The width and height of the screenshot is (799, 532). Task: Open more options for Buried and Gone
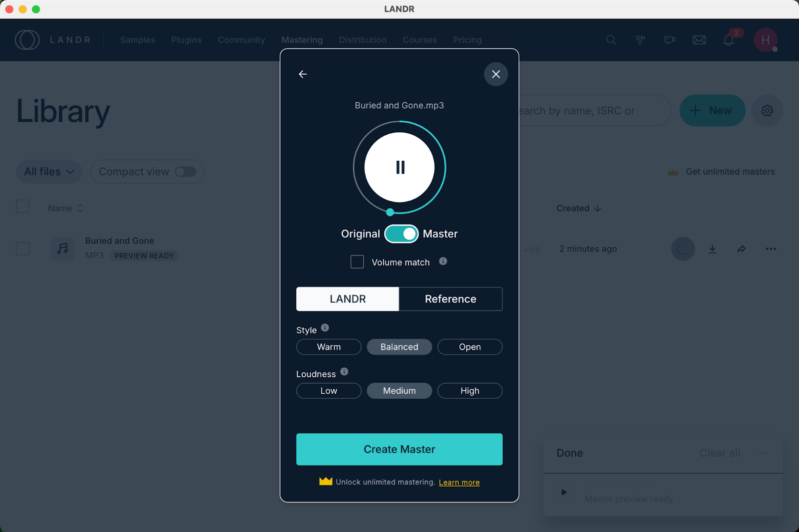[x=771, y=249]
